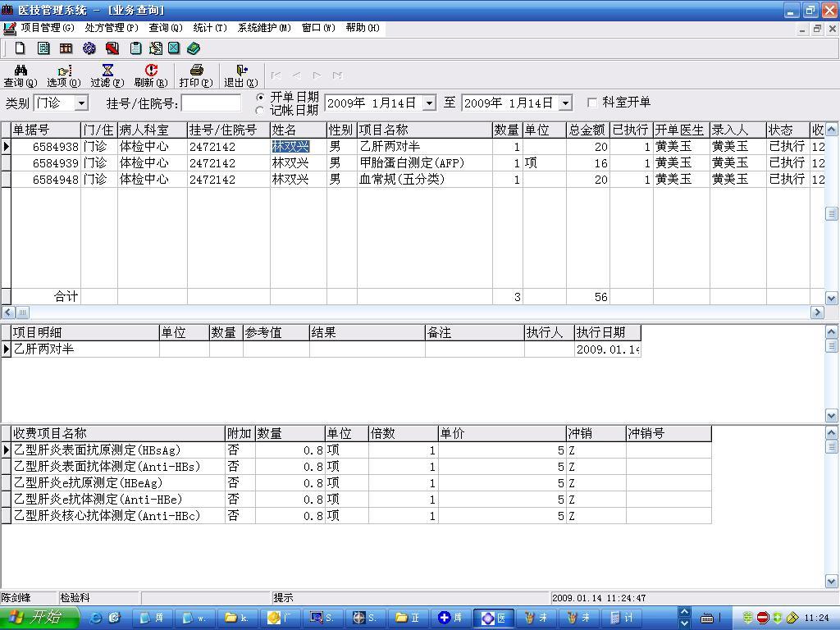The height and width of the screenshot is (630, 840).
Task: Click highlighted name cell 林双兴
Action: click(290, 146)
